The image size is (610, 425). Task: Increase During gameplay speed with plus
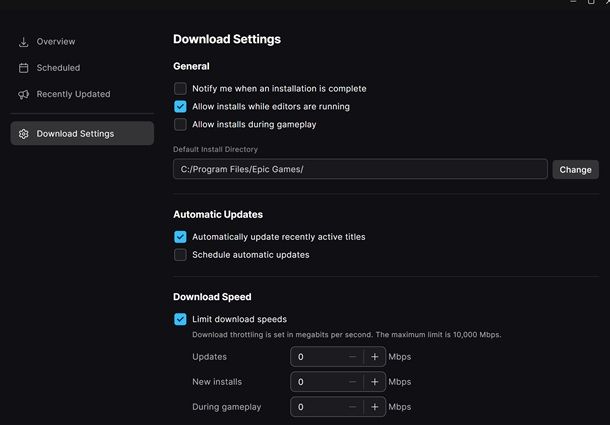(374, 407)
